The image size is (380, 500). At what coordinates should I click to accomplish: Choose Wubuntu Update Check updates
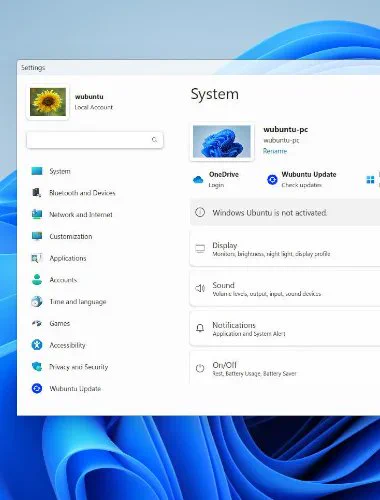click(x=302, y=179)
